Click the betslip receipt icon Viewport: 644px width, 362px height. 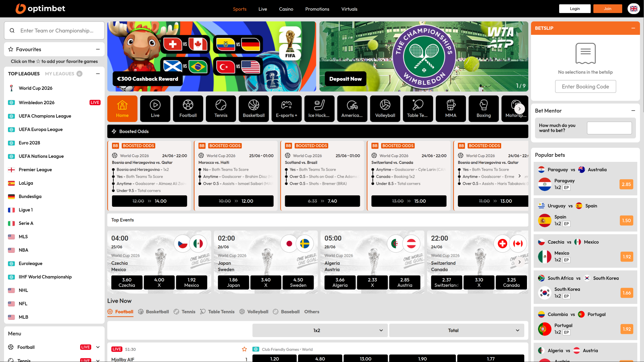pos(585,53)
